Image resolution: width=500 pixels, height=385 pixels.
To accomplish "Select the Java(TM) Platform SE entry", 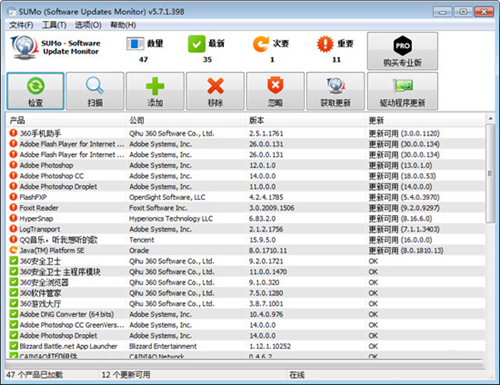I will pos(52,250).
